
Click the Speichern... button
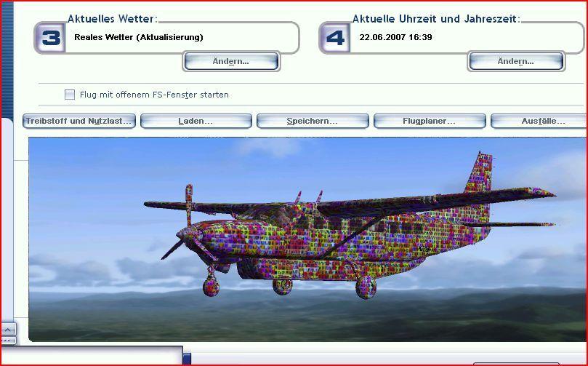(312, 121)
